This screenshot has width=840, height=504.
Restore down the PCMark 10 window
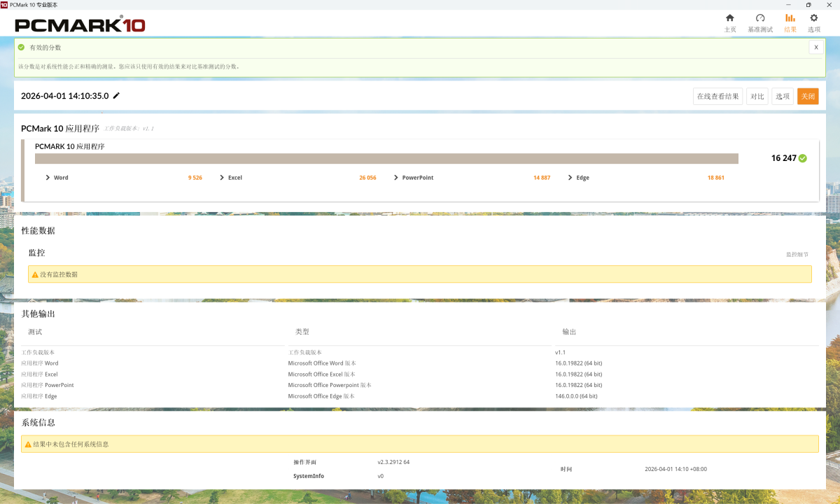tap(808, 4)
